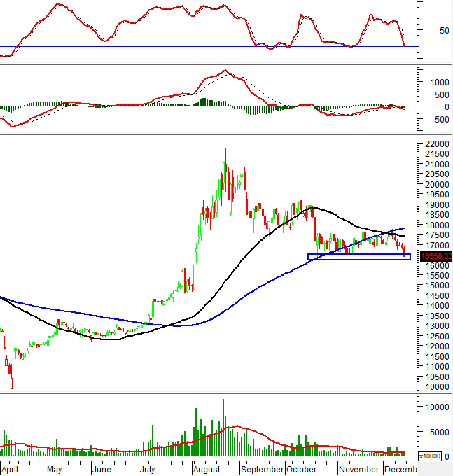Select the October month marker
Image resolution: width=453 pixels, height=476 pixels.
[x=301, y=470]
